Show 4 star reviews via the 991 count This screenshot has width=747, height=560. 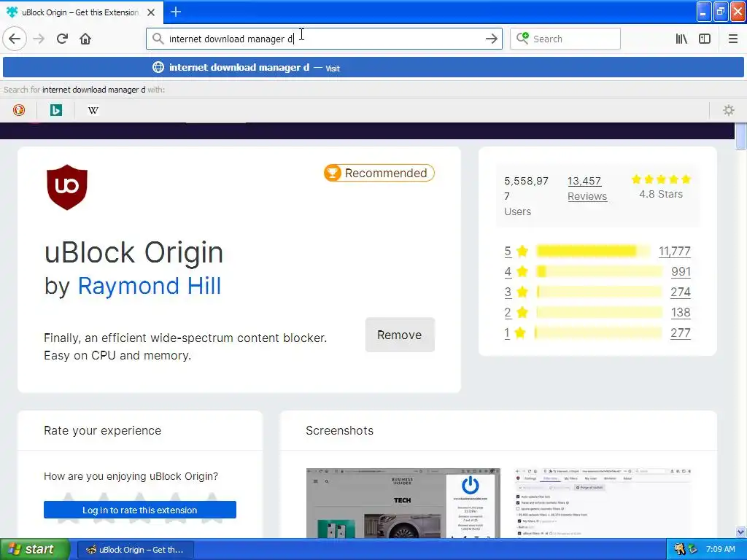[681, 271]
